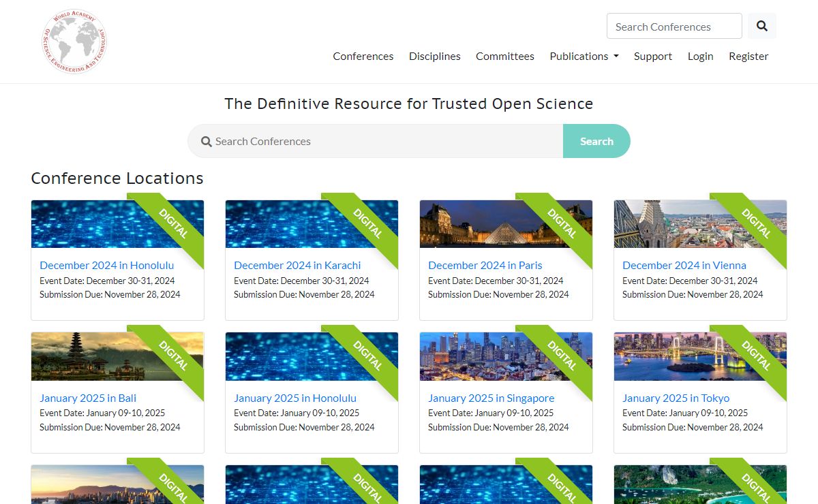Click Submission Due text on Vienna card
Screen dimensions: 818x504
(693, 294)
